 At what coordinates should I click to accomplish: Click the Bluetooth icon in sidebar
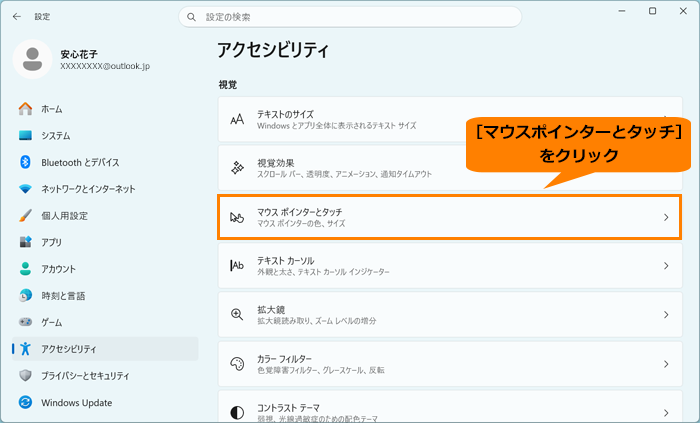pos(25,162)
